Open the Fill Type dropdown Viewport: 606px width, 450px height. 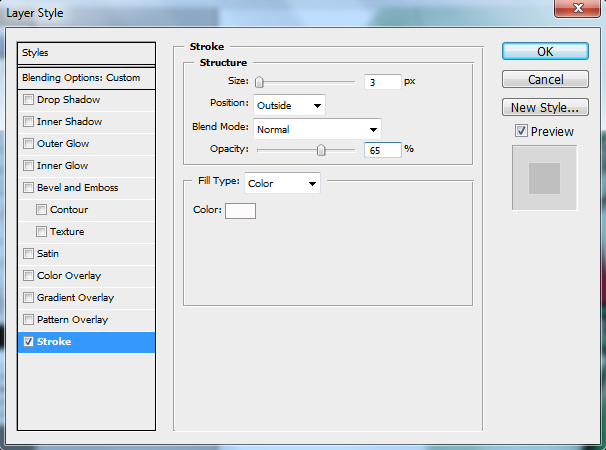[x=282, y=183]
